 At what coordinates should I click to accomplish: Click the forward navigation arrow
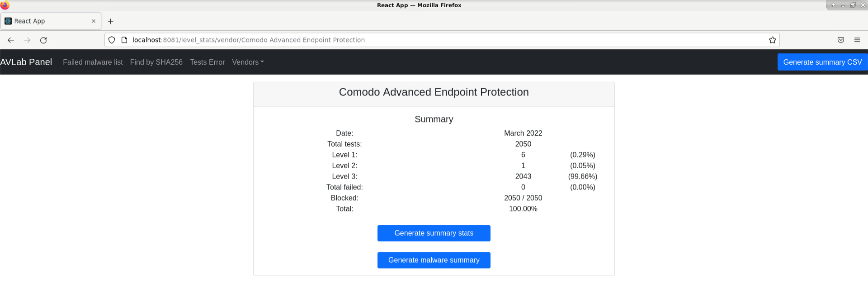click(x=27, y=40)
